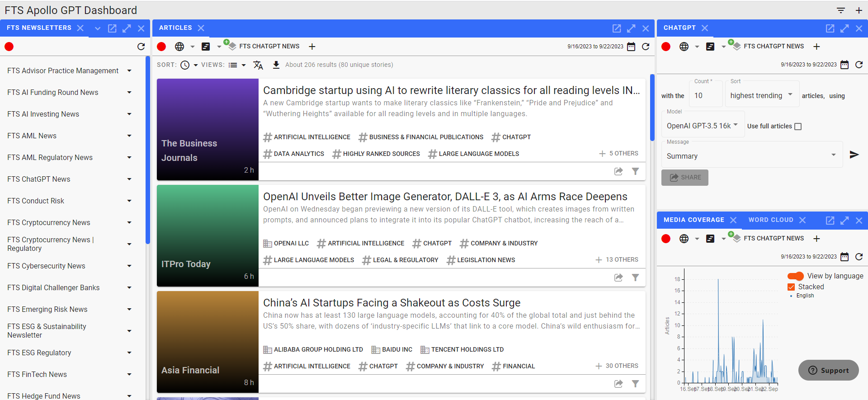Open dashboard filter settings icon at top right
This screenshot has width=868, height=400.
coord(841,10)
